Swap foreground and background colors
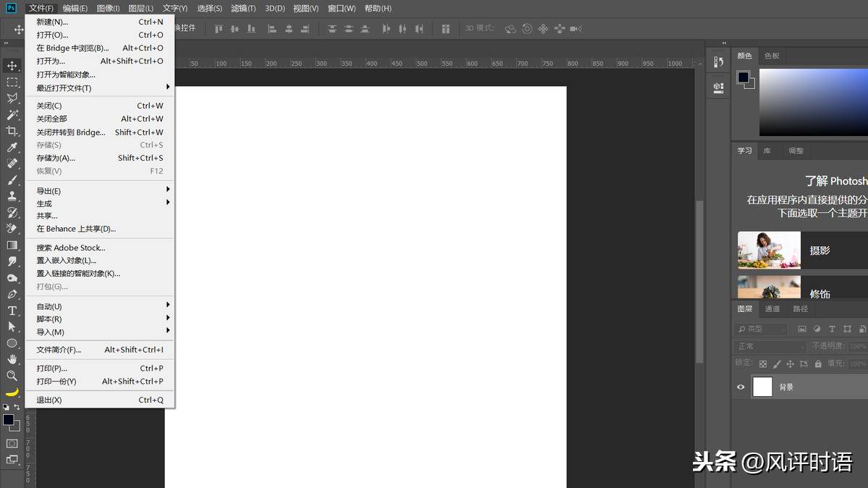 [x=17, y=408]
